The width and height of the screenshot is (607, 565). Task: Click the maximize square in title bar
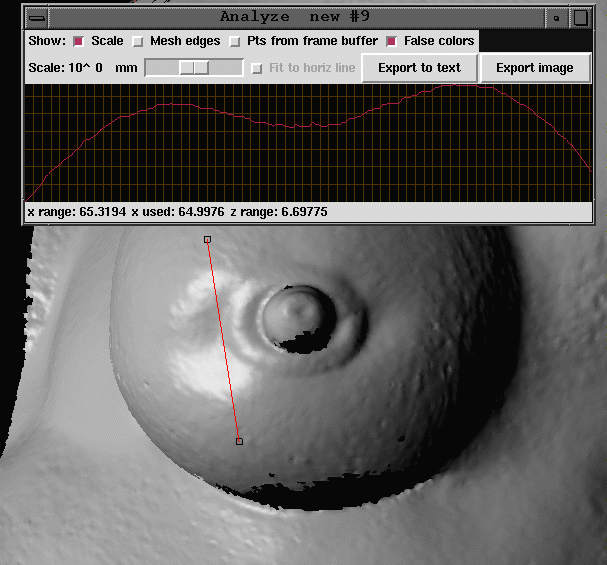coord(580,17)
